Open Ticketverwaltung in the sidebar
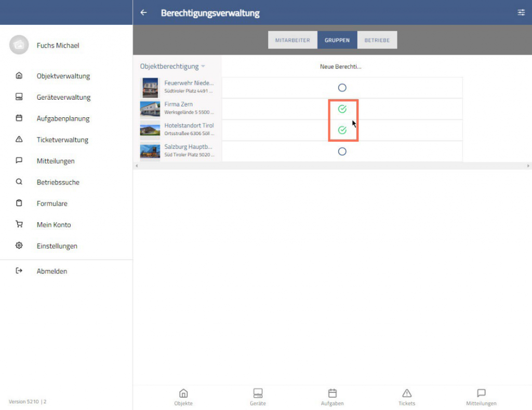This screenshot has height=410, width=532. pyautogui.click(x=62, y=140)
